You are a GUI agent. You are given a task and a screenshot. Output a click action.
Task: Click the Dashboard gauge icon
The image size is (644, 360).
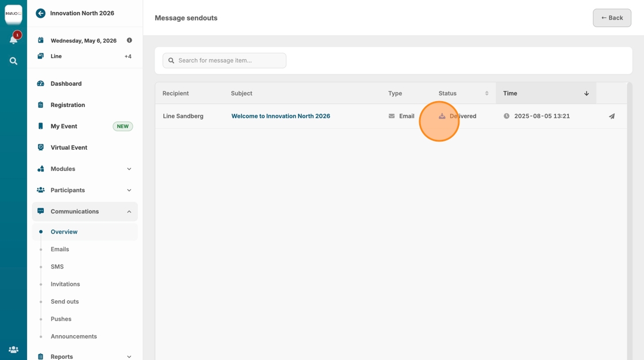(x=41, y=83)
